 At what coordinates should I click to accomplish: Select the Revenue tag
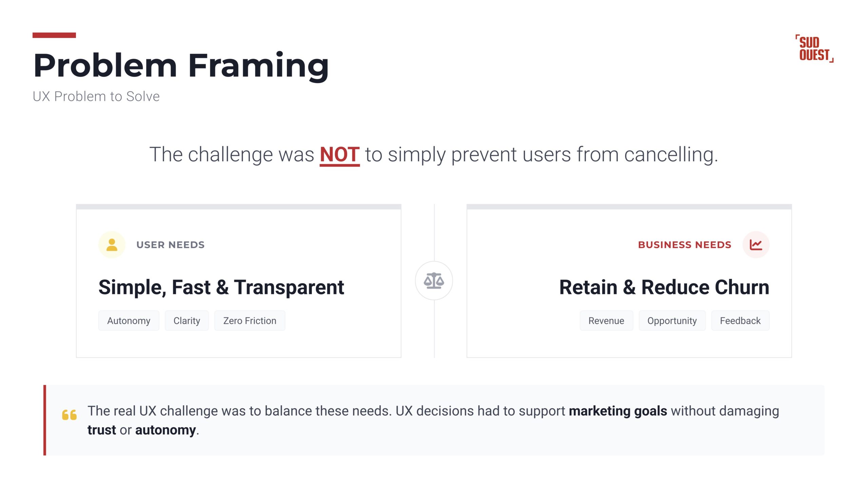coord(606,321)
